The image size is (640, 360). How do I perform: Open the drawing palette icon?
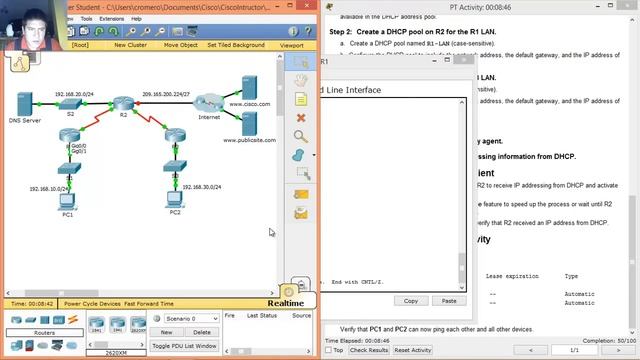(177, 31)
